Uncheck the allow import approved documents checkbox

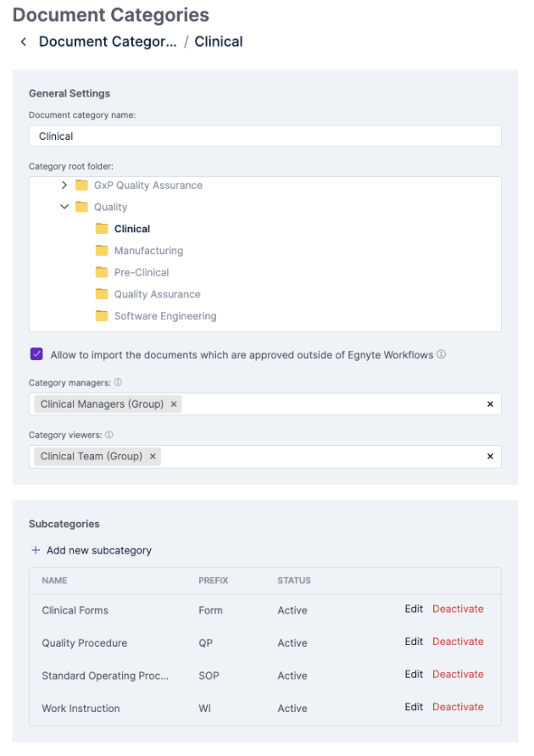click(36, 354)
